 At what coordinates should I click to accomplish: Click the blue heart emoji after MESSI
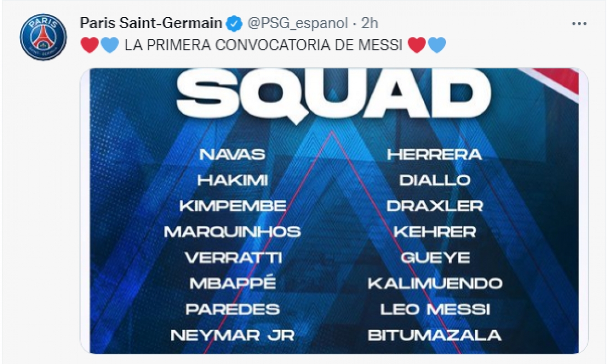click(436, 45)
